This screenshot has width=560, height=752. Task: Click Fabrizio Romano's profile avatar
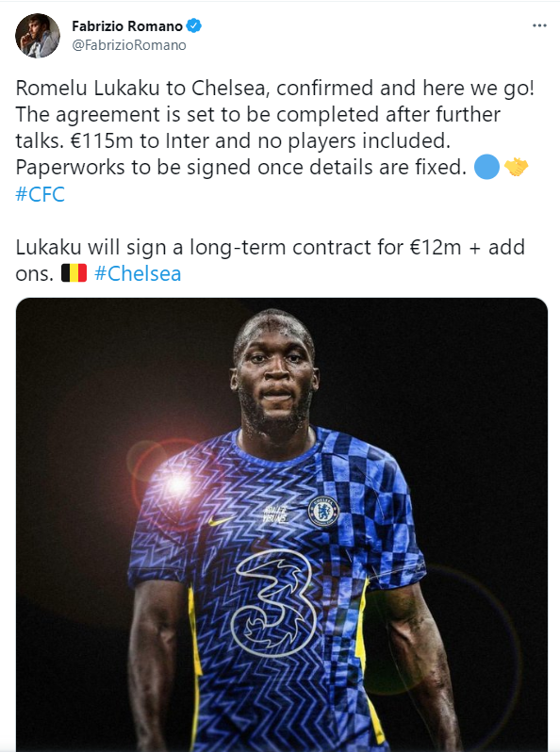click(x=38, y=36)
